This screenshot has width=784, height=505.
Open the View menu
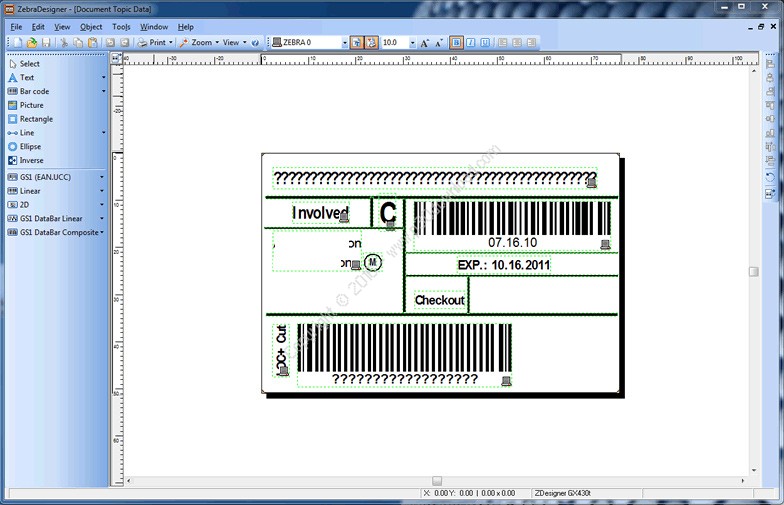62,27
